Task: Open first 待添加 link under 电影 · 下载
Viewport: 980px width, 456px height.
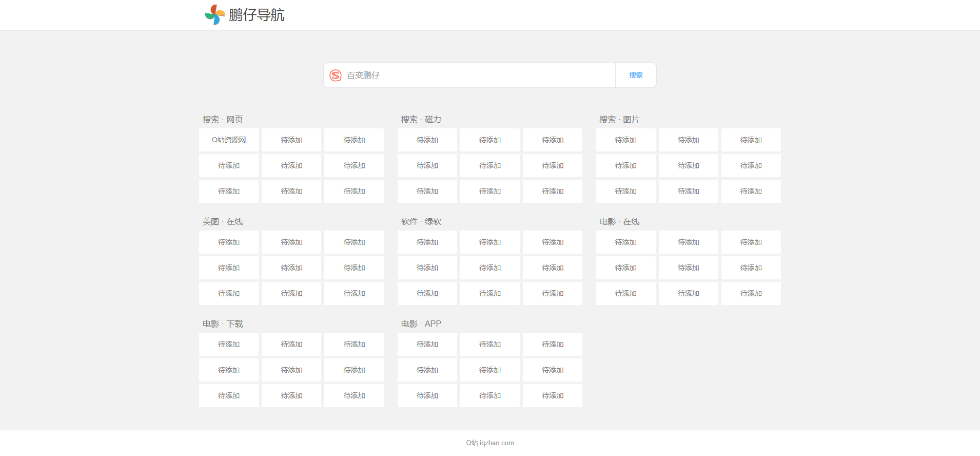Action: click(x=229, y=344)
